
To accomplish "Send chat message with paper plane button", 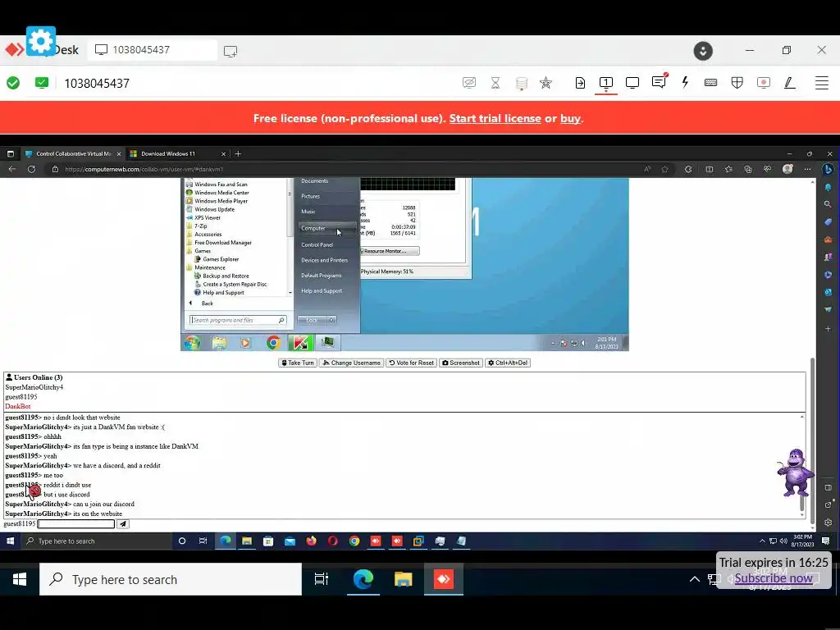I will (x=123, y=524).
